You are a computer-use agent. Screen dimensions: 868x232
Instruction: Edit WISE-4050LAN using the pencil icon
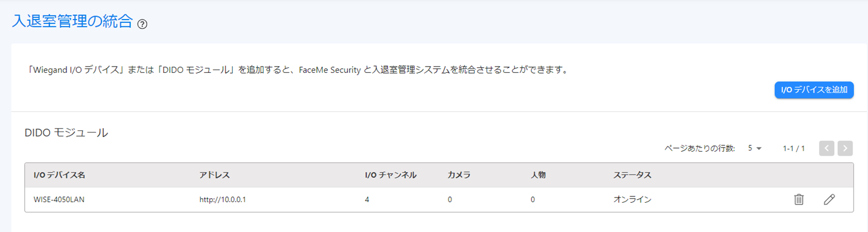(x=829, y=199)
